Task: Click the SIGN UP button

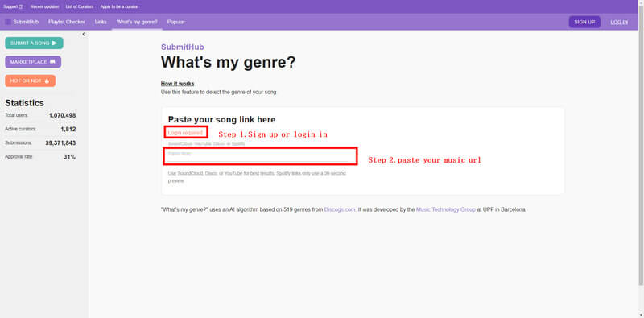Action: click(584, 23)
